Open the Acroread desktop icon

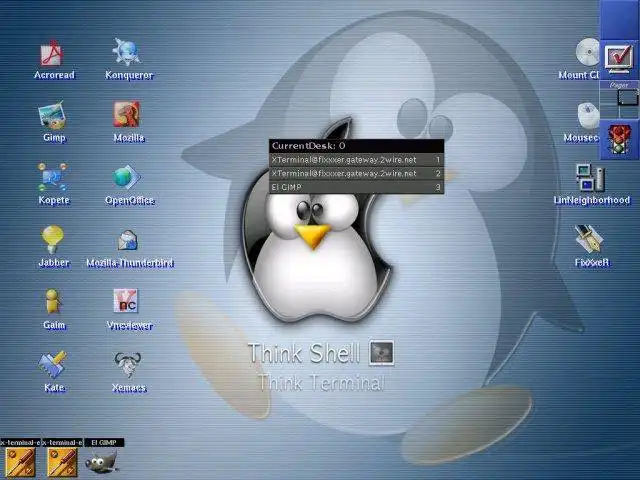point(52,53)
